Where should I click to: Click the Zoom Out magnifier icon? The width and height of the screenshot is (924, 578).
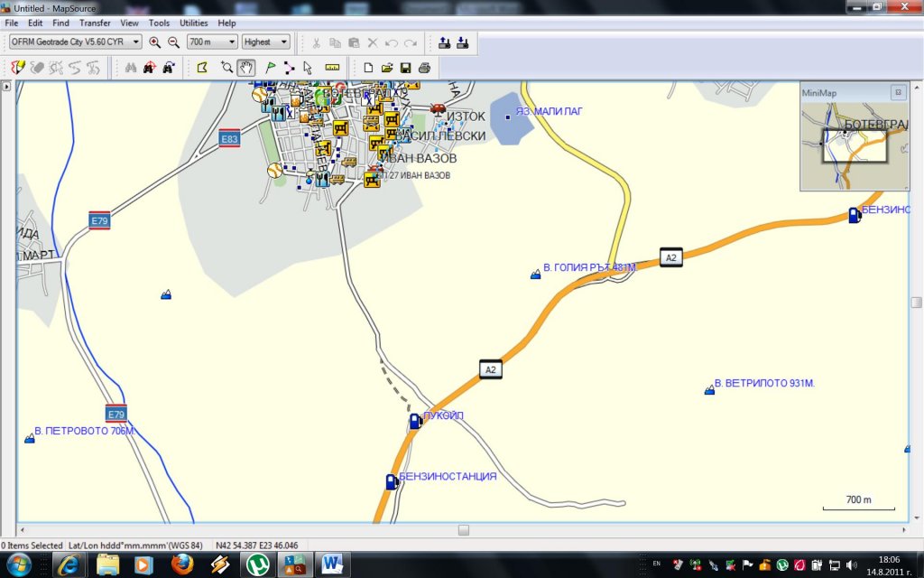[173, 42]
